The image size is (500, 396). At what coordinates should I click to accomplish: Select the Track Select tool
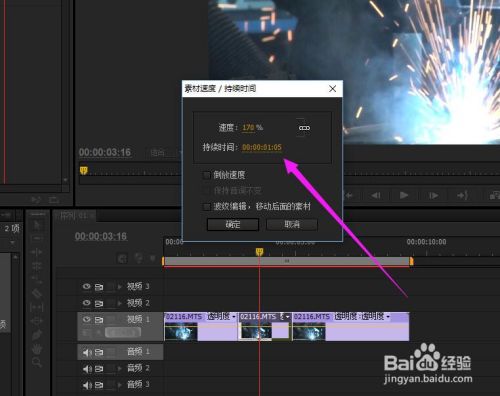coord(37,239)
